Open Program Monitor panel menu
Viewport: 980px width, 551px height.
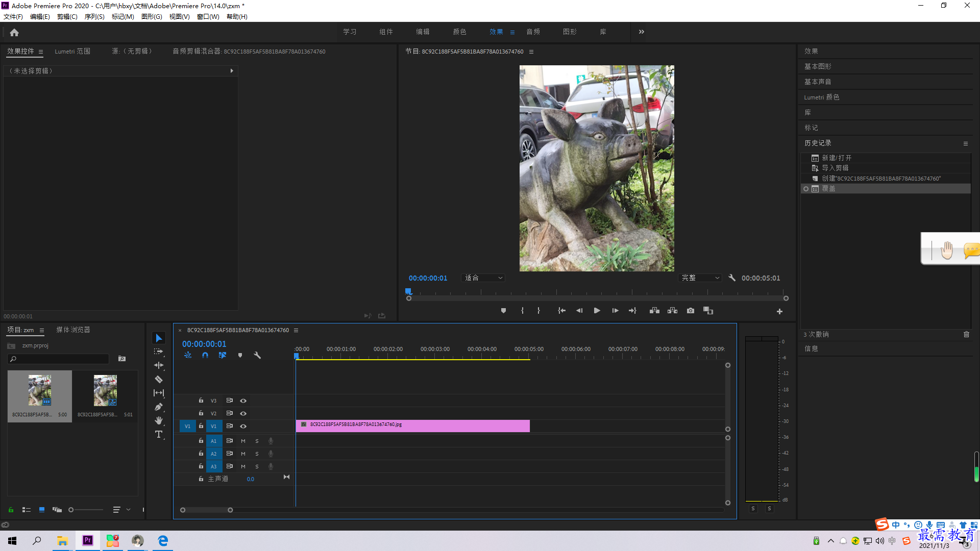[531, 52]
